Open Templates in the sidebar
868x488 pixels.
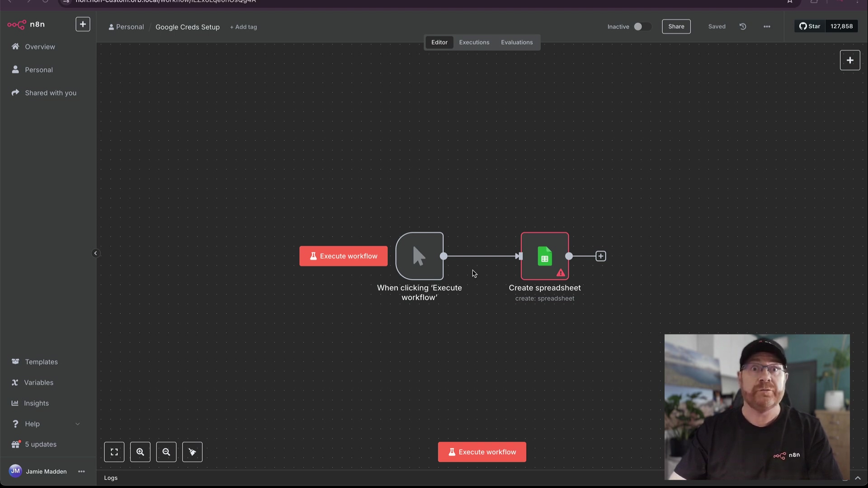click(x=41, y=362)
